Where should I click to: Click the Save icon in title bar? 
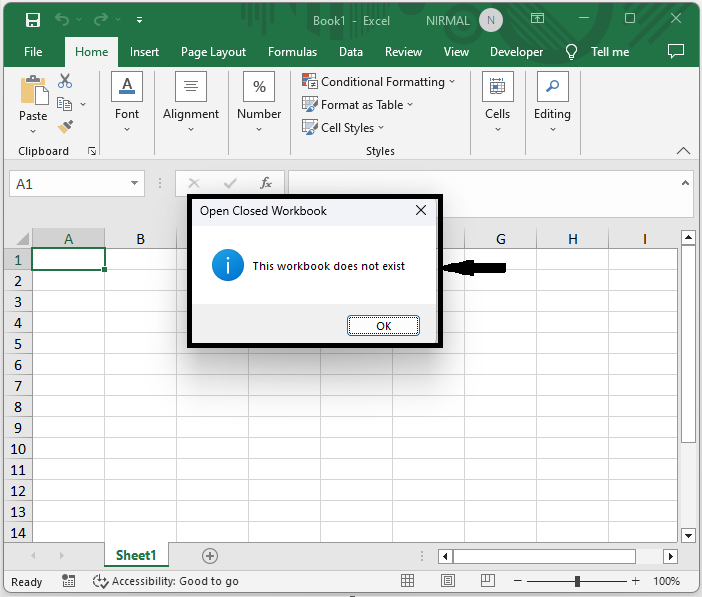33,20
